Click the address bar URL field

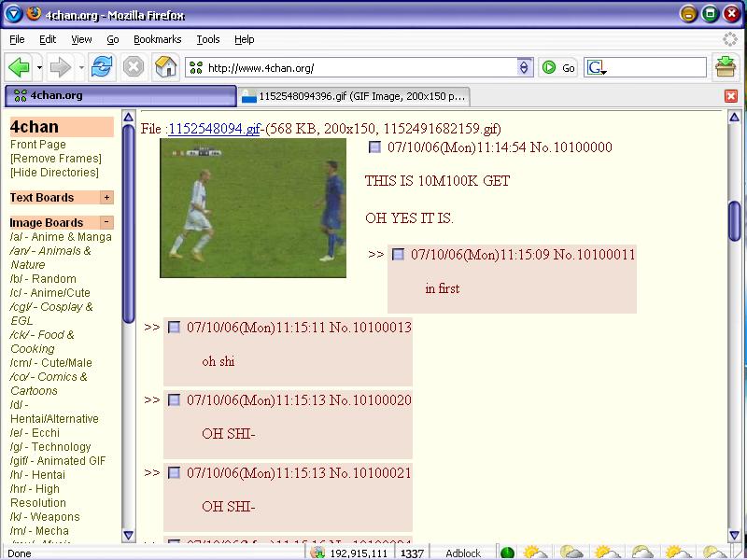click(361, 67)
